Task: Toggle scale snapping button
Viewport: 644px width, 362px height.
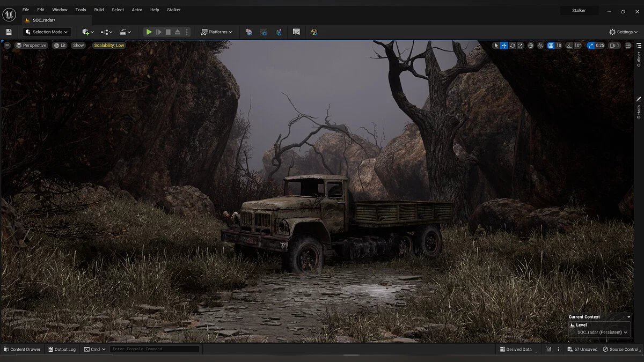Action: coord(591,46)
